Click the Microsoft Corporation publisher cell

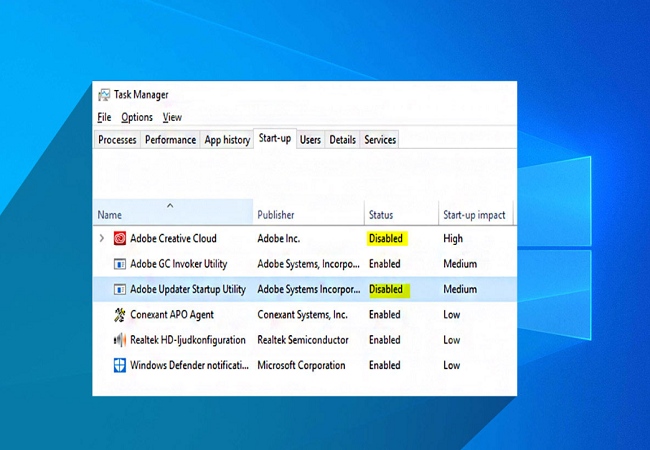coord(301,365)
